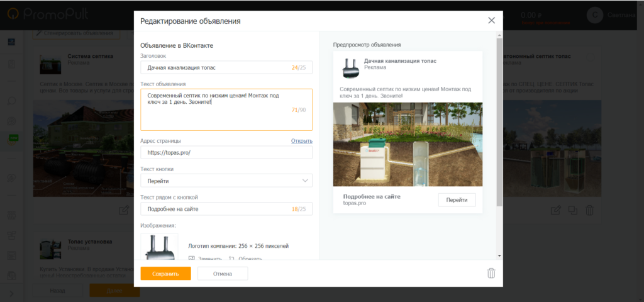Click the dialog's vertical scrollbar thumb
This screenshot has height=302, width=644.
tap(499, 122)
